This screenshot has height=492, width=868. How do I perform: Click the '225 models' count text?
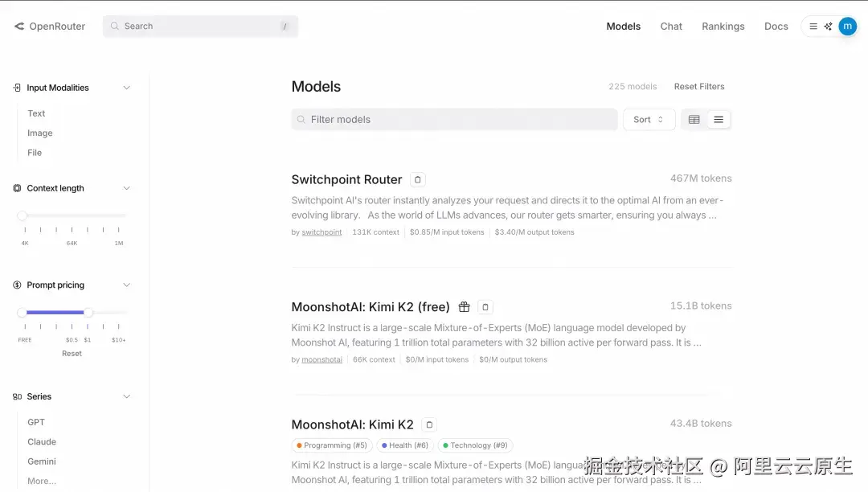(x=633, y=86)
